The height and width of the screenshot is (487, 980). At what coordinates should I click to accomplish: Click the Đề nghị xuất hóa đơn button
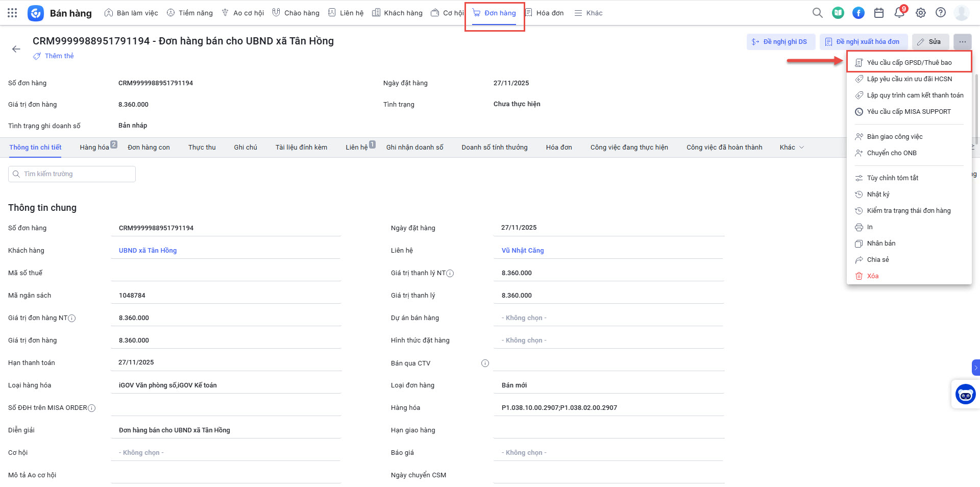coord(863,42)
